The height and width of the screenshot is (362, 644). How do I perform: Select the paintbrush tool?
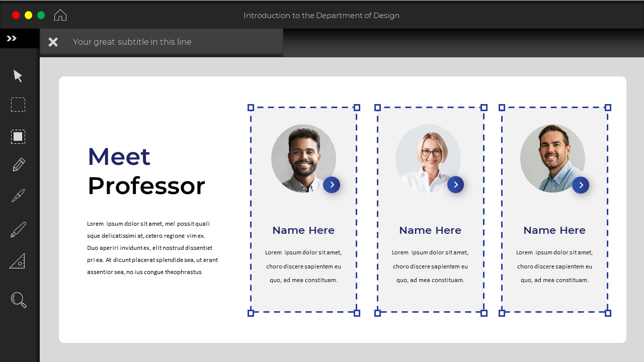(18, 195)
